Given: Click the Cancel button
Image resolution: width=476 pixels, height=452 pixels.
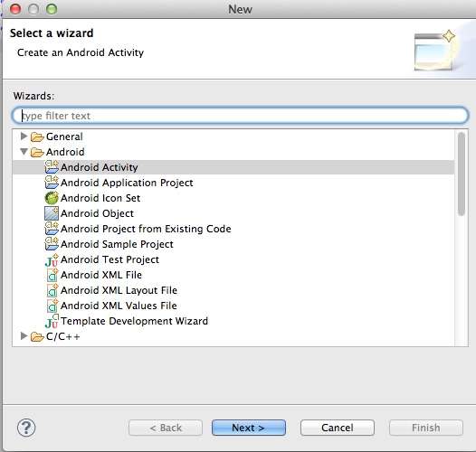Looking at the screenshot, I should point(338,428).
